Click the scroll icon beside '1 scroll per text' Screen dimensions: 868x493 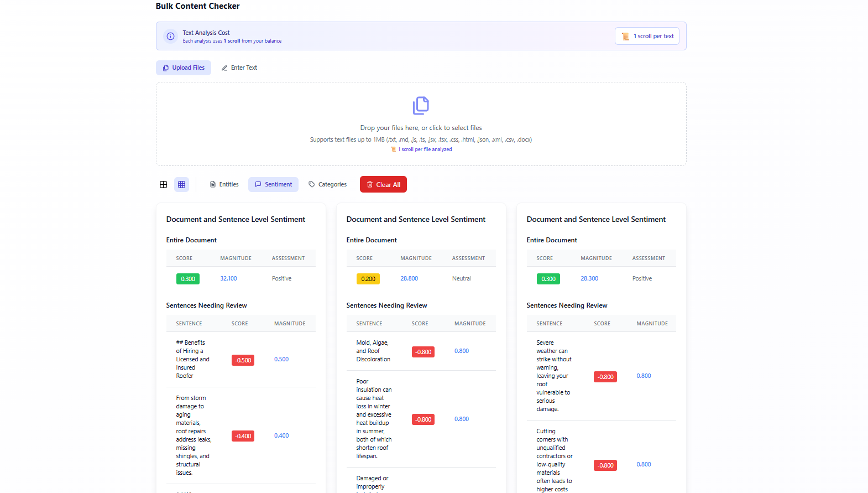pyautogui.click(x=625, y=37)
